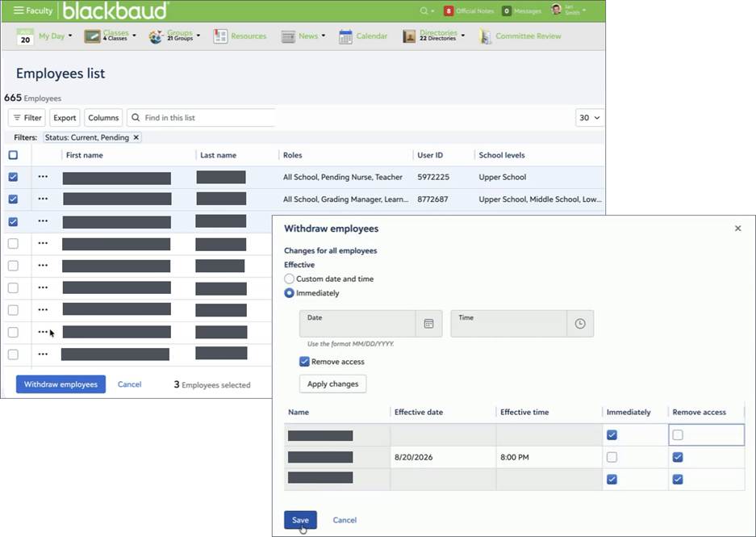The image size is (756, 537).
Task: Expand the News dropdown arrow
Action: 324,36
